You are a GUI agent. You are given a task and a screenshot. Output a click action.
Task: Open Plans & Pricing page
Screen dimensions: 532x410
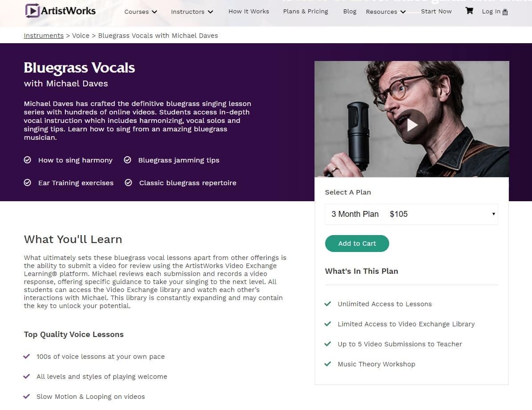point(306,11)
